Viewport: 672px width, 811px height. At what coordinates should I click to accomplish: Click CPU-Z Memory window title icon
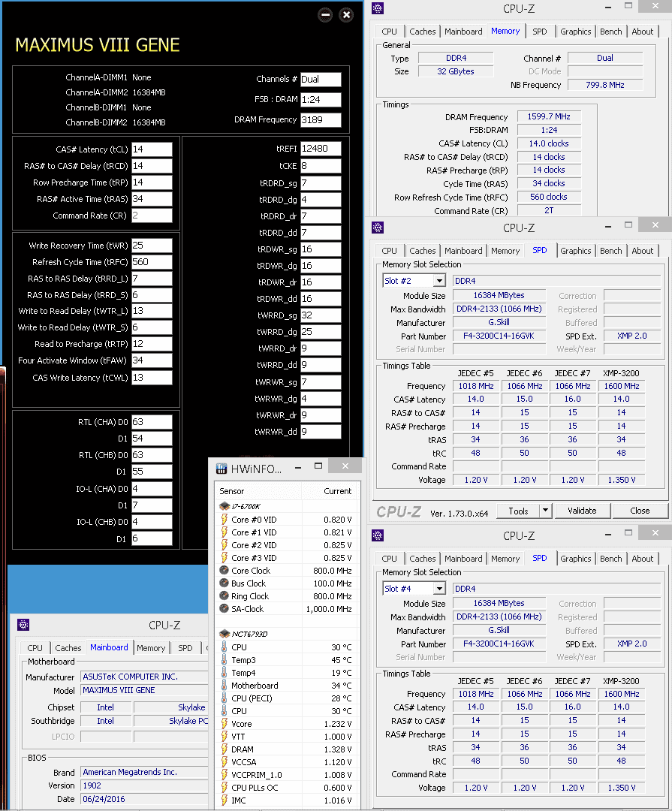[x=378, y=8]
